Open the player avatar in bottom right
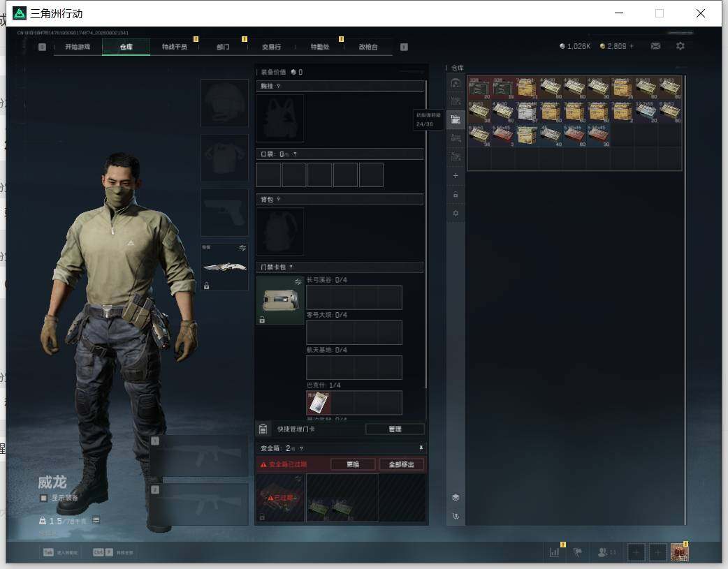The width and height of the screenshot is (728, 569). (x=680, y=552)
